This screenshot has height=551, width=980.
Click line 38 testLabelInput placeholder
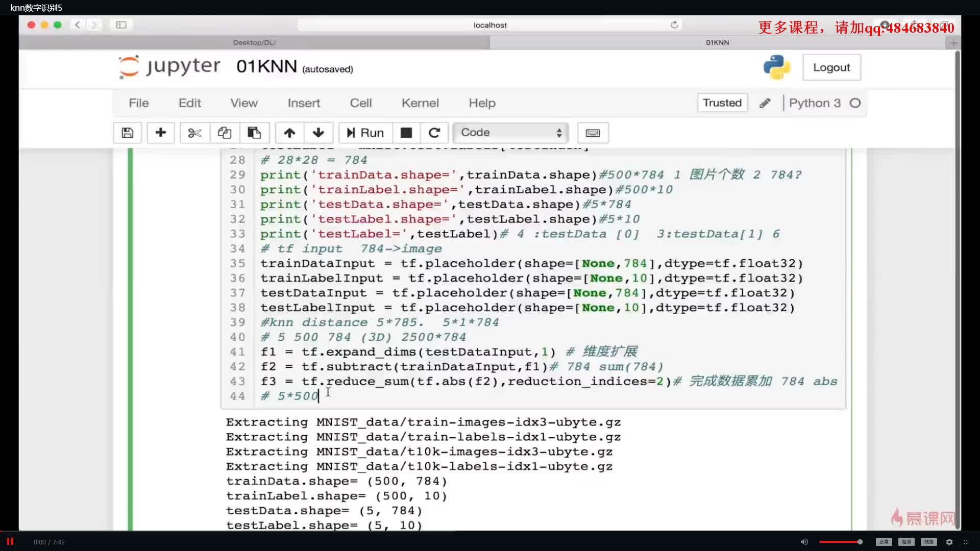(528, 308)
